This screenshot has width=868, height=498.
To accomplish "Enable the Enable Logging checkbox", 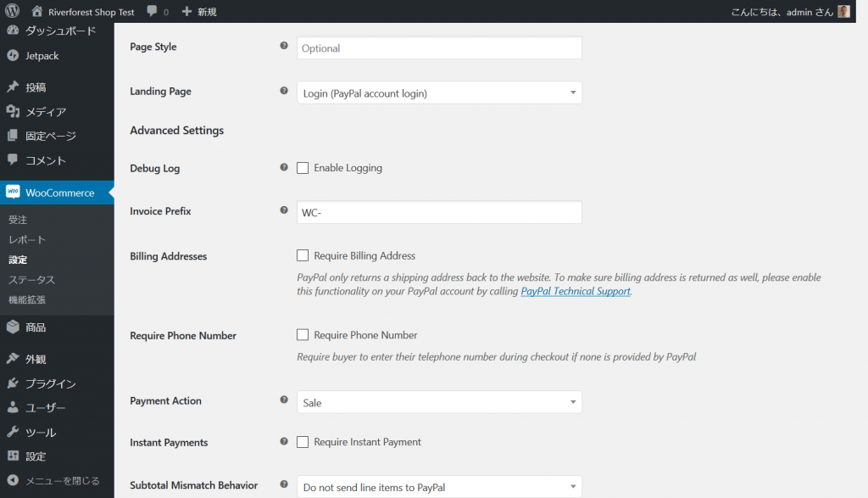I will tap(303, 168).
